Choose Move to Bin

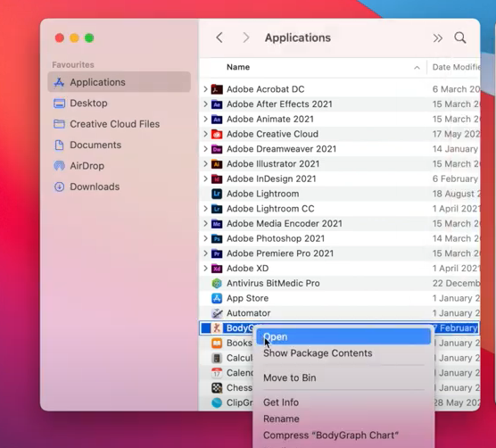point(289,377)
